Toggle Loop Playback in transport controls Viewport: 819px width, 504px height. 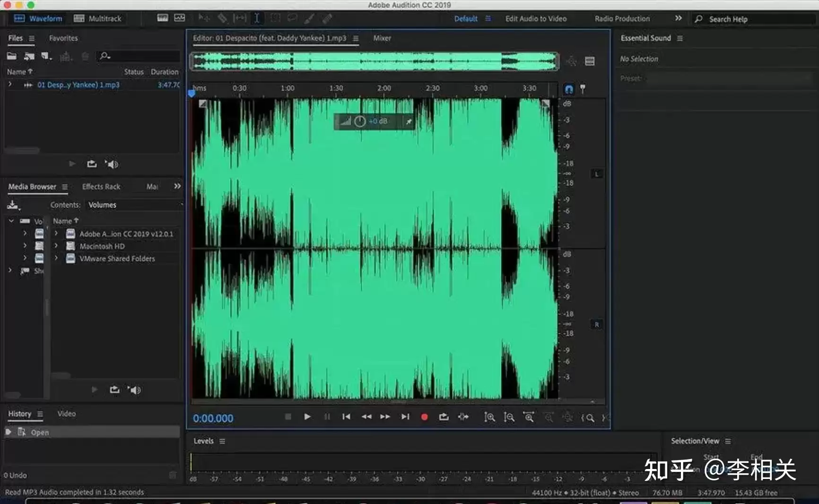pos(444,417)
